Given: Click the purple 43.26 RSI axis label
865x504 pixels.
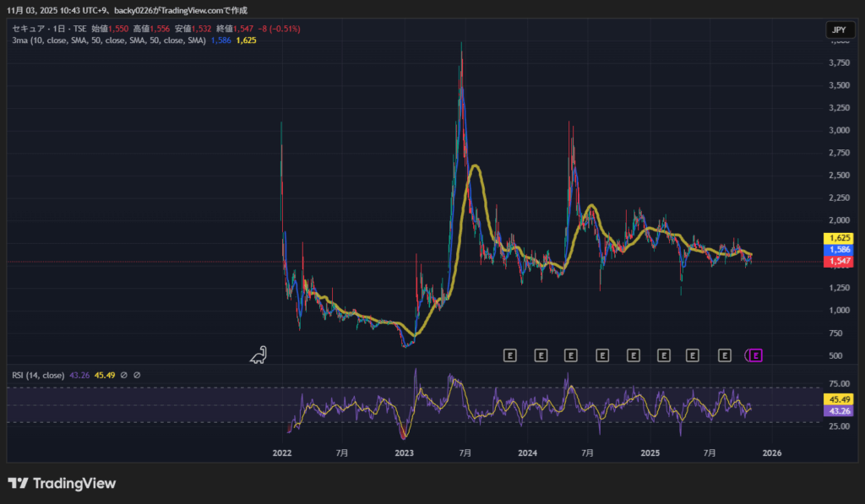Looking at the screenshot, I should coord(839,410).
